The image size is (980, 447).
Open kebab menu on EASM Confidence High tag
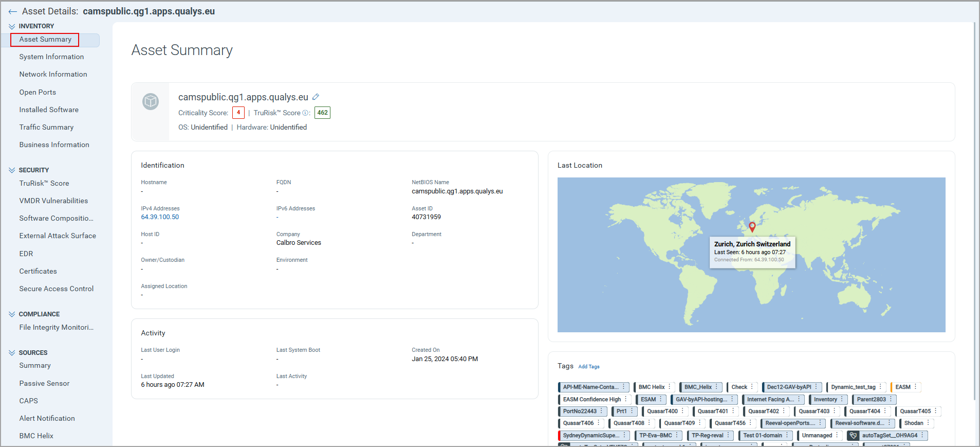pos(625,399)
